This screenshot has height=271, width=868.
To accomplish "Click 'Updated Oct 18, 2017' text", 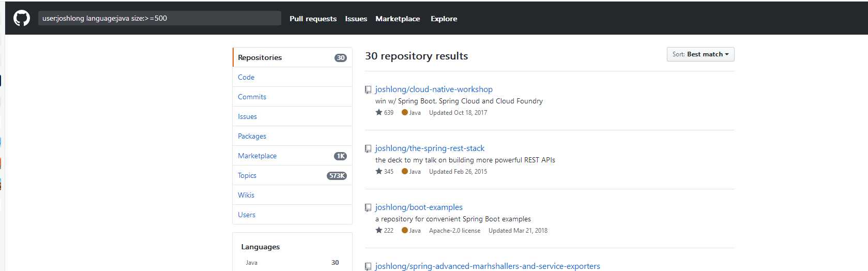I will click(x=458, y=113).
